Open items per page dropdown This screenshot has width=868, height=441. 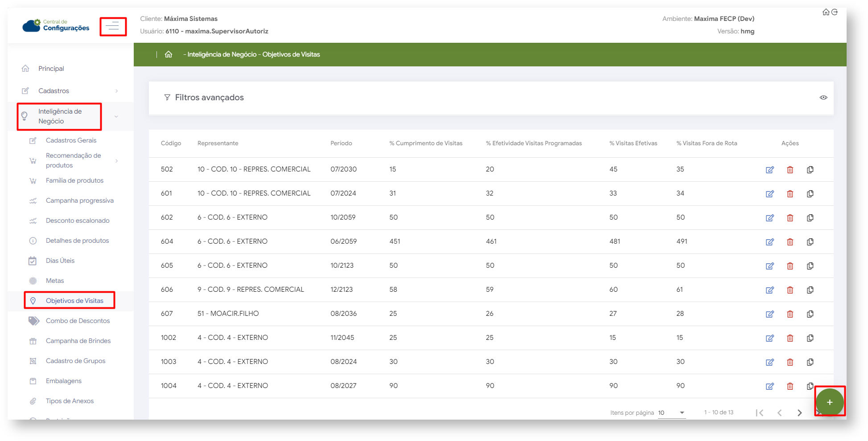[671, 412]
